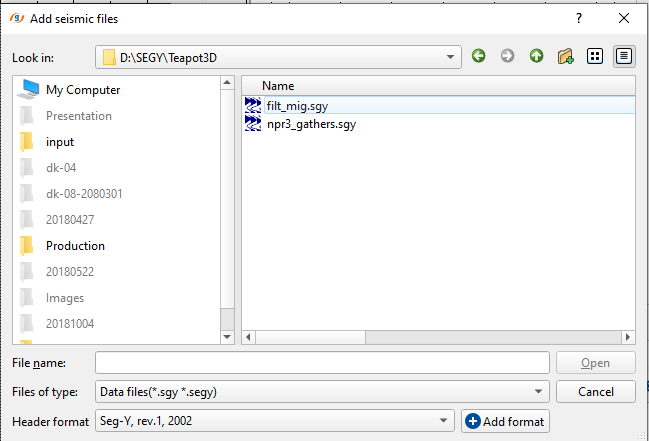The image size is (649, 441).
Task: Click sidebar scrollbar up arrow
Action: point(227,82)
